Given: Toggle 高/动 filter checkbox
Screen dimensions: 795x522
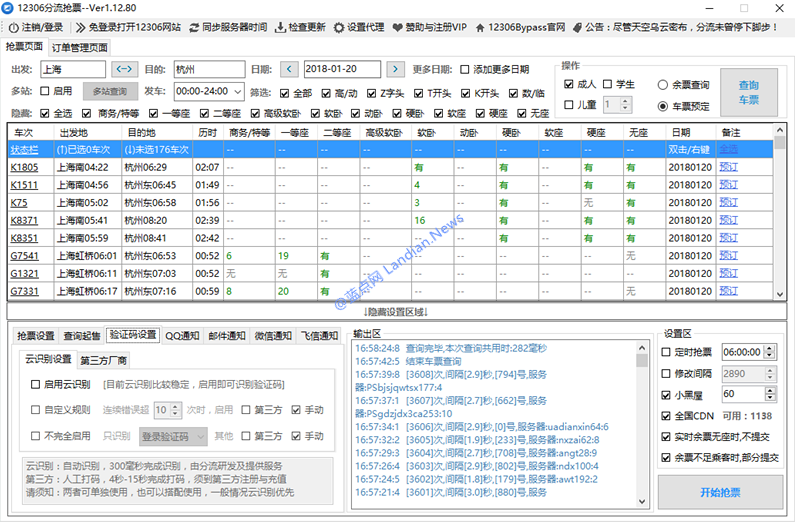Looking at the screenshot, I should (x=326, y=93).
